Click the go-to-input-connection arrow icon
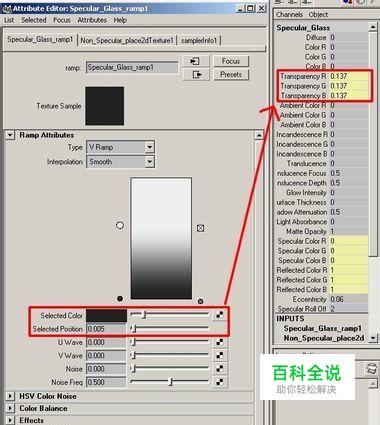This screenshot has width=380, height=425. [x=196, y=61]
